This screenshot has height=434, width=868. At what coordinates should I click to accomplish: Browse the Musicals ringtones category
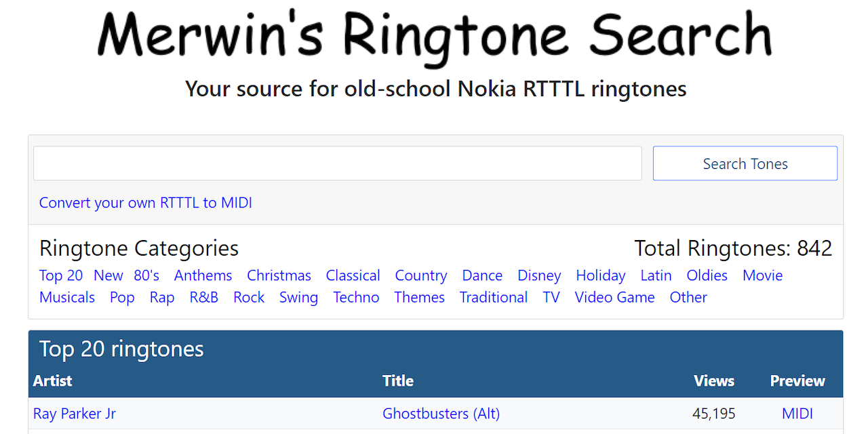(x=67, y=297)
